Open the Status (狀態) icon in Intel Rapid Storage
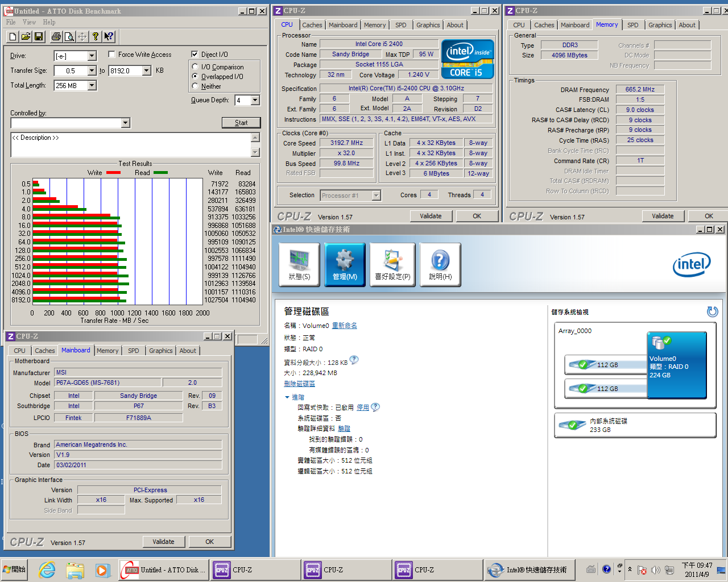728x582 pixels. (299, 265)
